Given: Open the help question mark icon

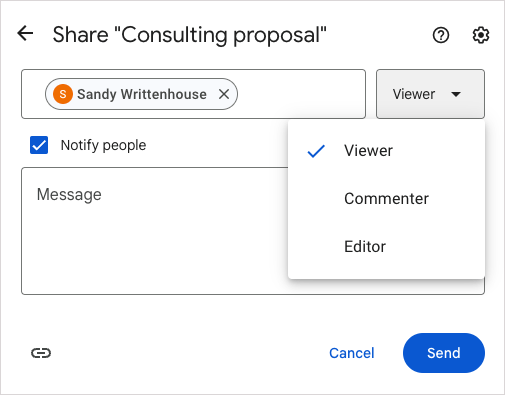Looking at the screenshot, I should 441,35.
